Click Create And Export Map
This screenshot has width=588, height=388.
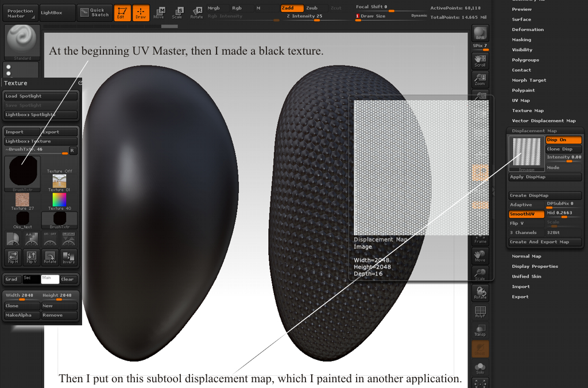546,242
